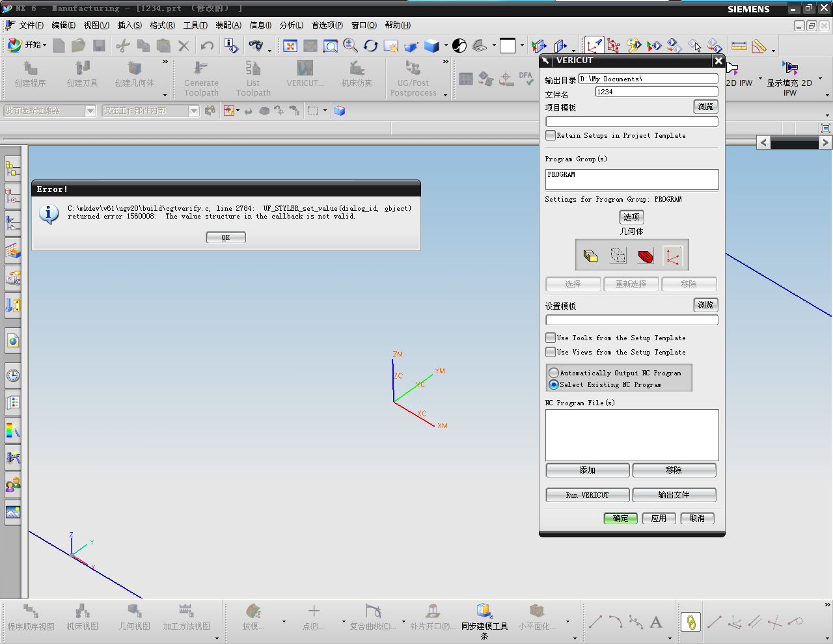Click the 选项 options button
Viewport: 833px width, 644px height.
coord(632,217)
